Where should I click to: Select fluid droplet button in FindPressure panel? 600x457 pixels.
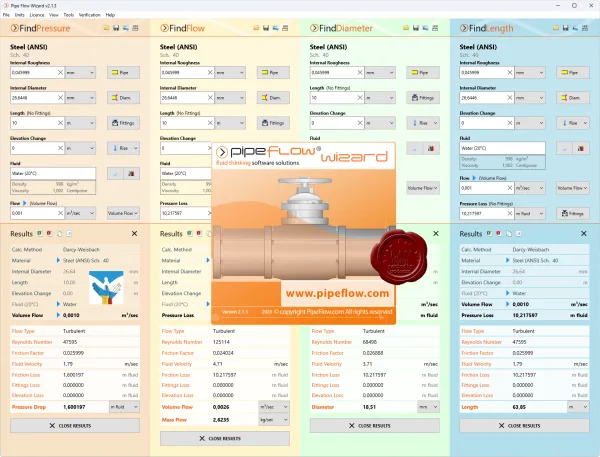(x=115, y=174)
